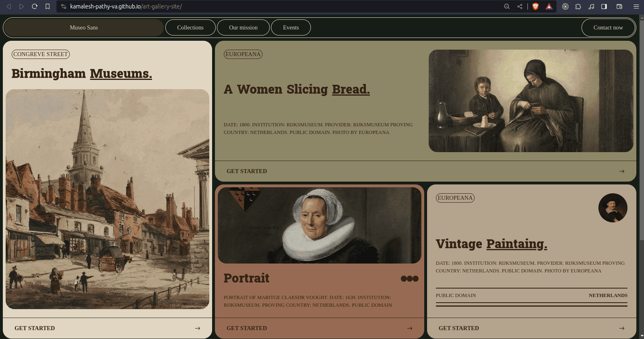
Task: Click the Vintage Painting description text
Action: [x=530, y=267]
